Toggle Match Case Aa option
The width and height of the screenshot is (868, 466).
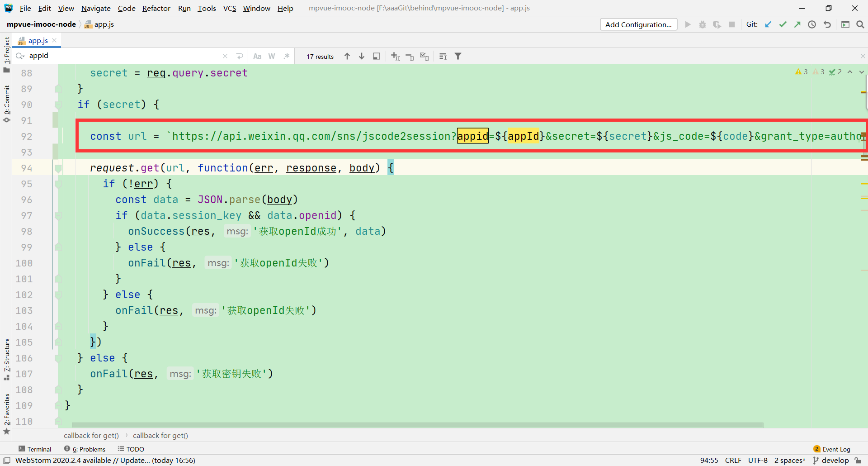[257, 56]
